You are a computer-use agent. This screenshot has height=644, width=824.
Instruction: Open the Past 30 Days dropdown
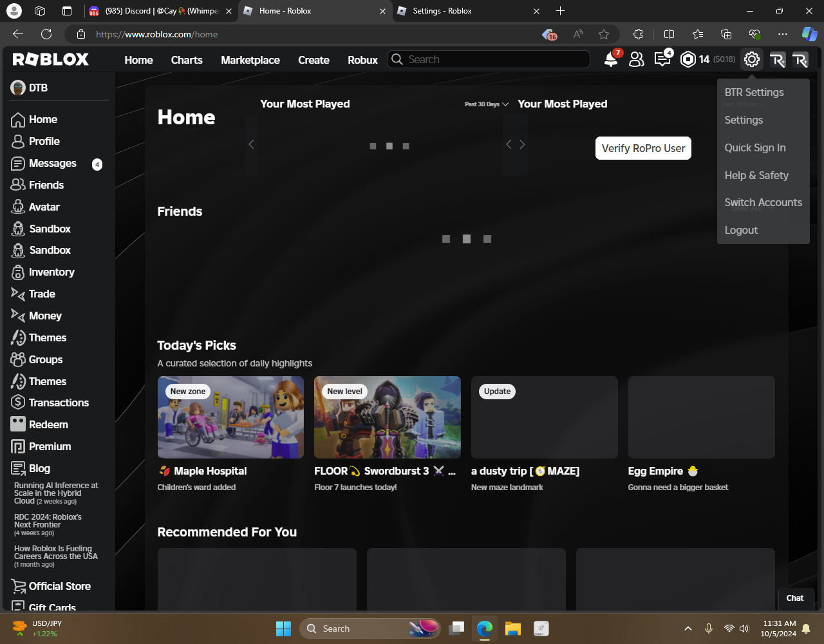pyautogui.click(x=487, y=104)
